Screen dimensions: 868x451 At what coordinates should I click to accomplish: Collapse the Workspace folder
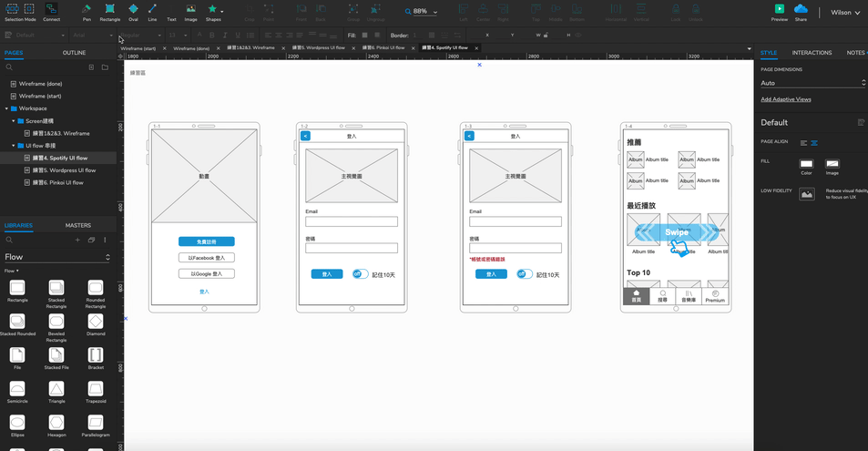pyautogui.click(x=6, y=108)
